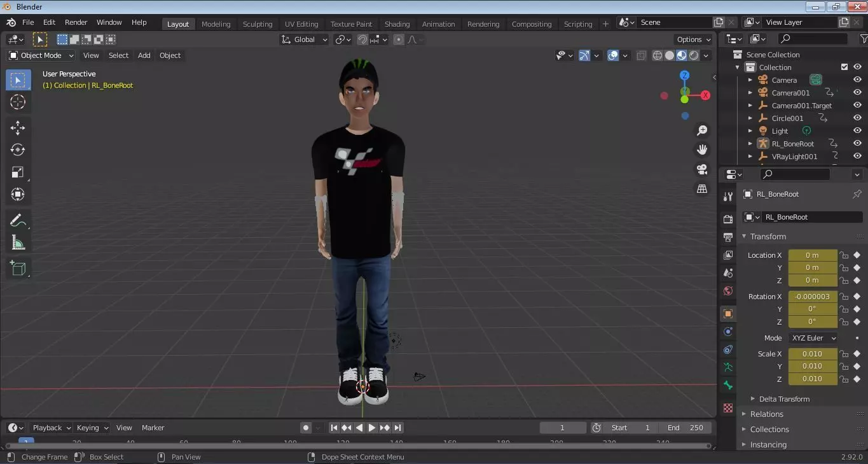
Task: Click the pan view hand icon
Action: 702,150
